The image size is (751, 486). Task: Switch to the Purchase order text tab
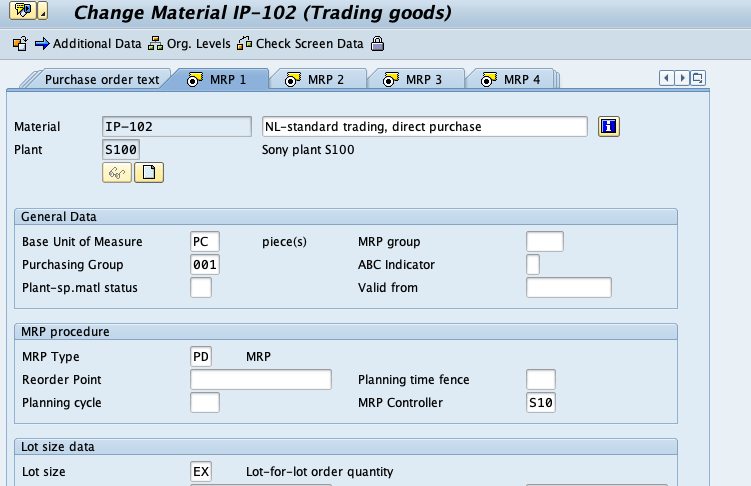point(102,79)
